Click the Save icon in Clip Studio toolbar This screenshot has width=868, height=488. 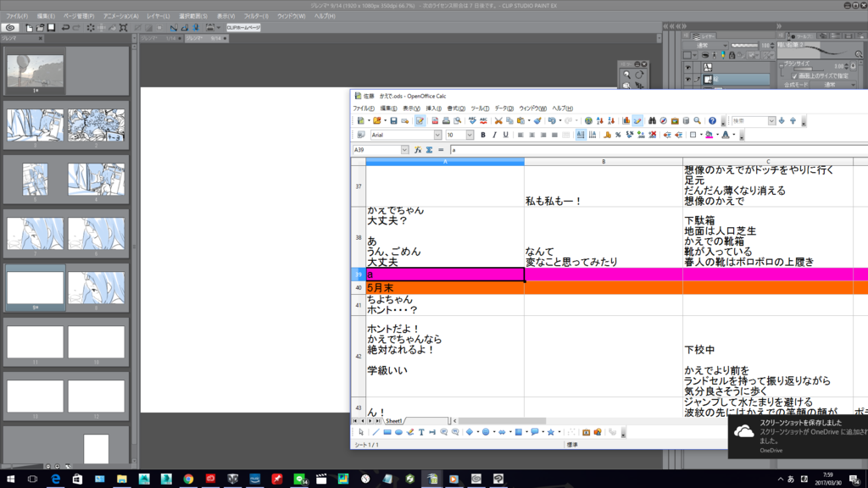pyautogui.click(x=51, y=28)
